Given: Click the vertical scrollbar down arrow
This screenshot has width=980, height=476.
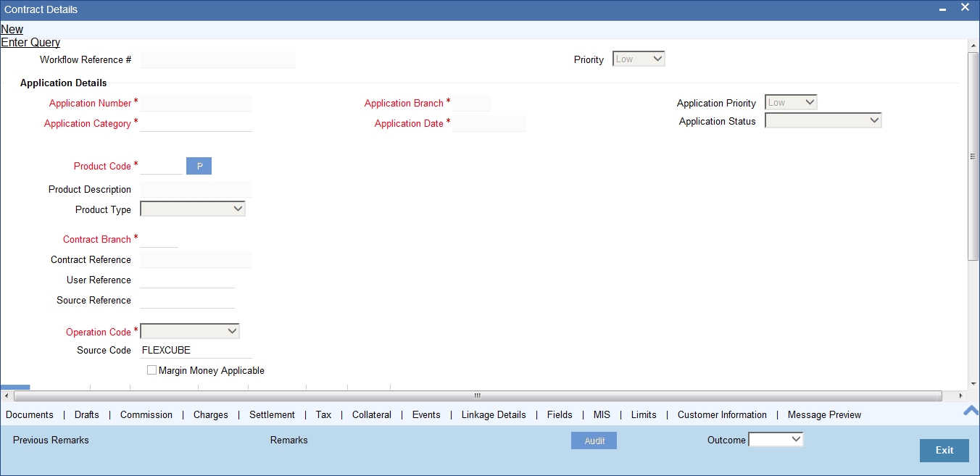Looking at the screenshot, I should coord(973,384).
